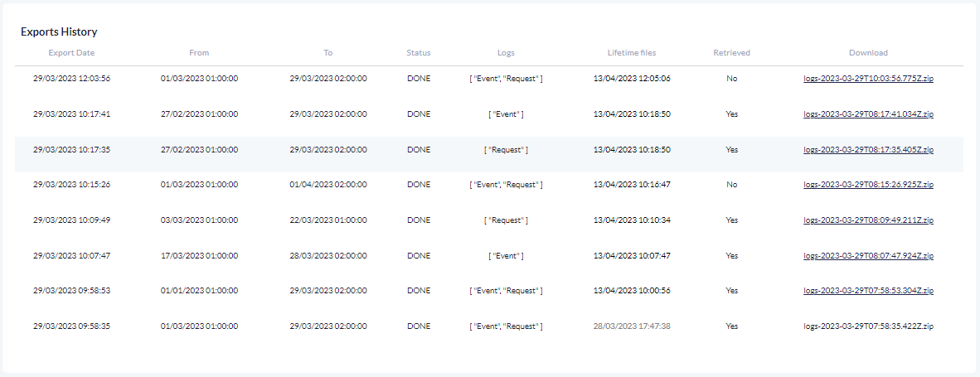This screenshot has height=377, width=980.
Task: Click Retrieved 'No' in 10:15:26 export row
Action: (x=732, y=185)
